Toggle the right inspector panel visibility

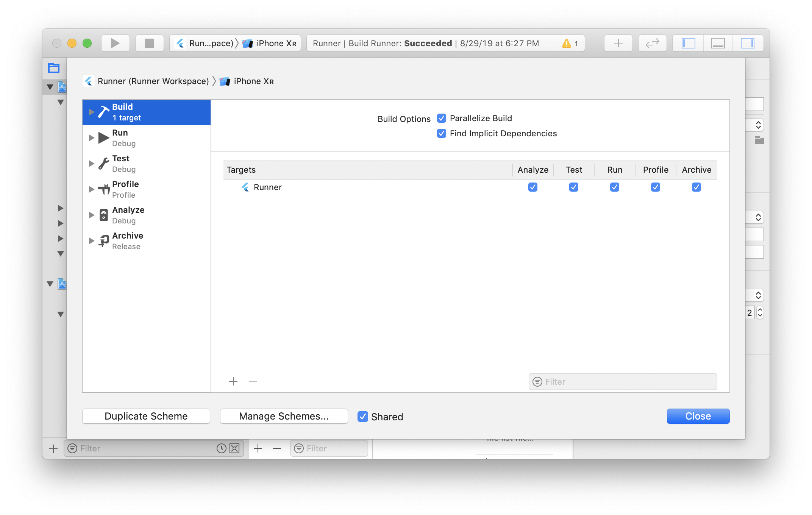(x=748, y=43)
